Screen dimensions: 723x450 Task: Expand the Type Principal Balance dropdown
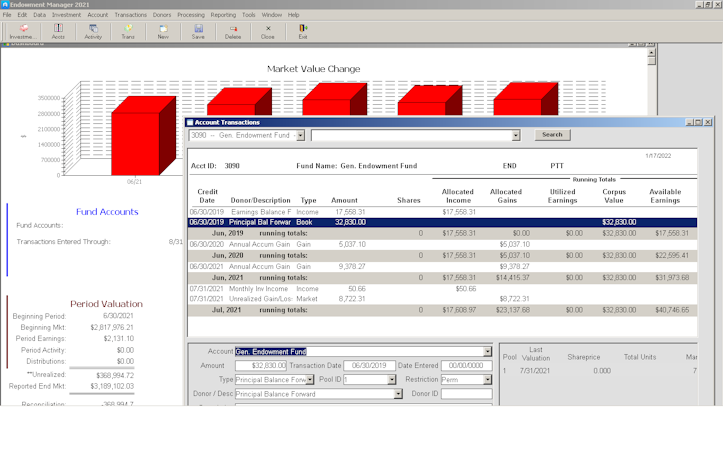click(310, 379)
